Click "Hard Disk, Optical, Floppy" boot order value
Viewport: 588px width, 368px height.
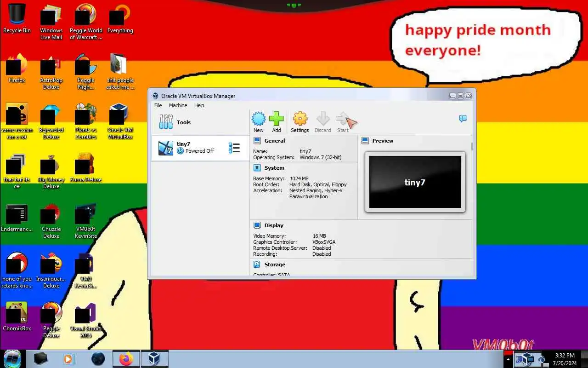(x=318, y=184)
